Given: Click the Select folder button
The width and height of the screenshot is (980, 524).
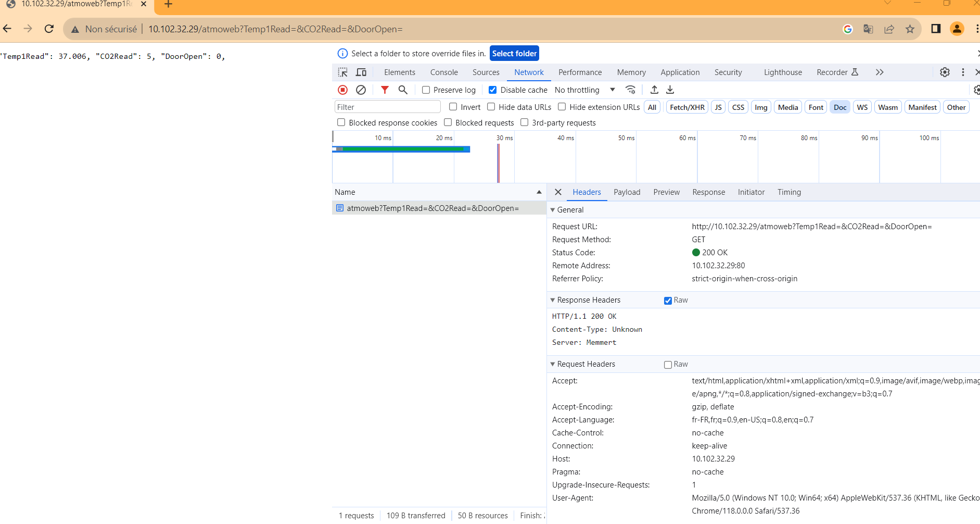Looking at the screenshot, I should [514, 54].
